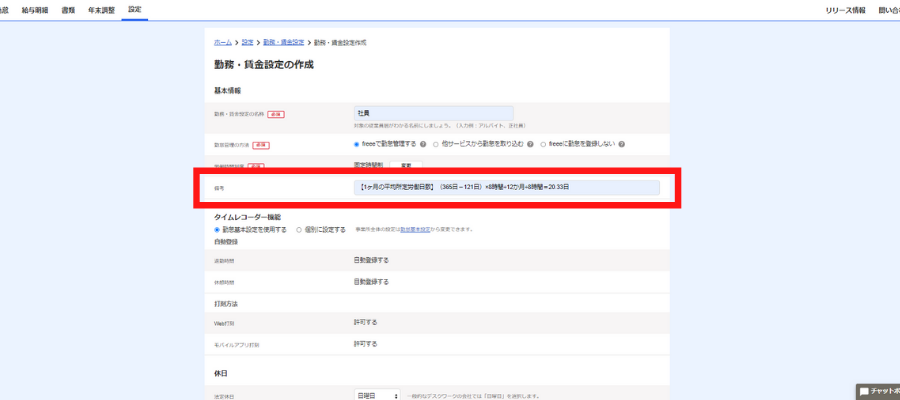Open the 給与明細 tab
This screenshot has width=900, height=400.
(35, 9)
